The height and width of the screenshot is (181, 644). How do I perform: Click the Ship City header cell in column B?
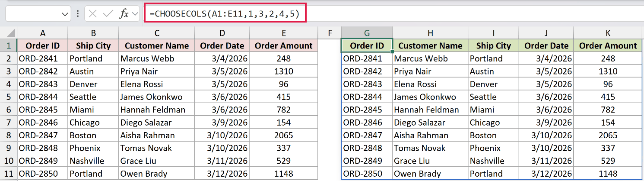93,45
